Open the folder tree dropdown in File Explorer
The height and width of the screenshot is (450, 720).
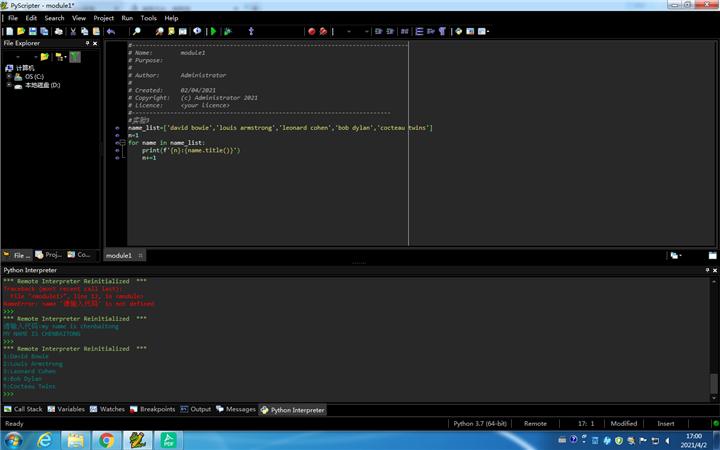coord(61,57)
